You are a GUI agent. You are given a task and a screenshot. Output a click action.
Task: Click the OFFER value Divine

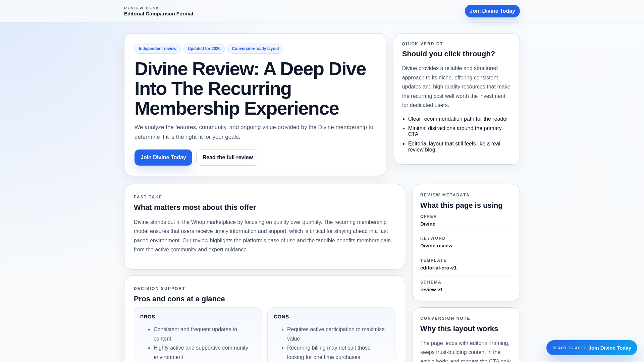pos(428,224)
